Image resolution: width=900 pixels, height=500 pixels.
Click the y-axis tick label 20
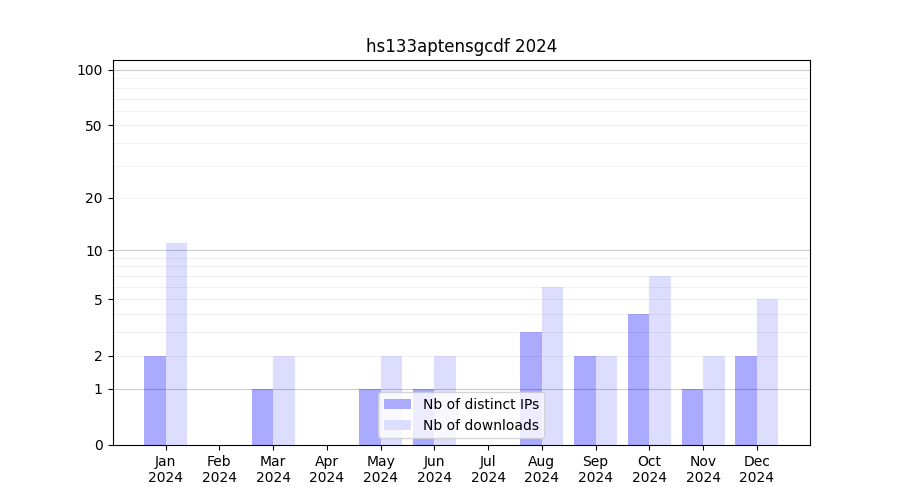pos(94,198)
